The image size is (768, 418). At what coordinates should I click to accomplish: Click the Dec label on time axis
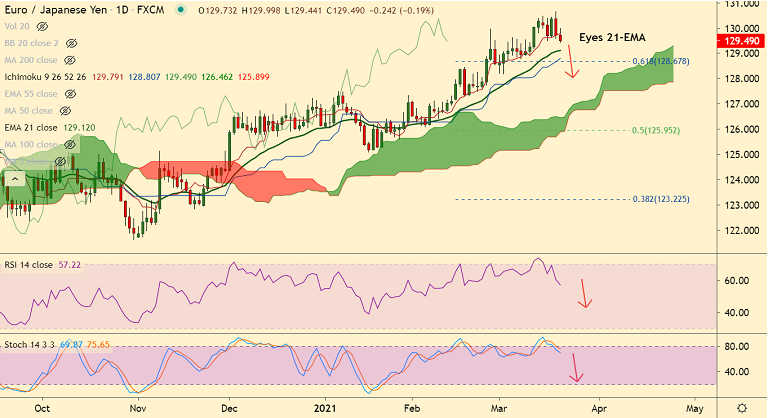coord(229,408)
